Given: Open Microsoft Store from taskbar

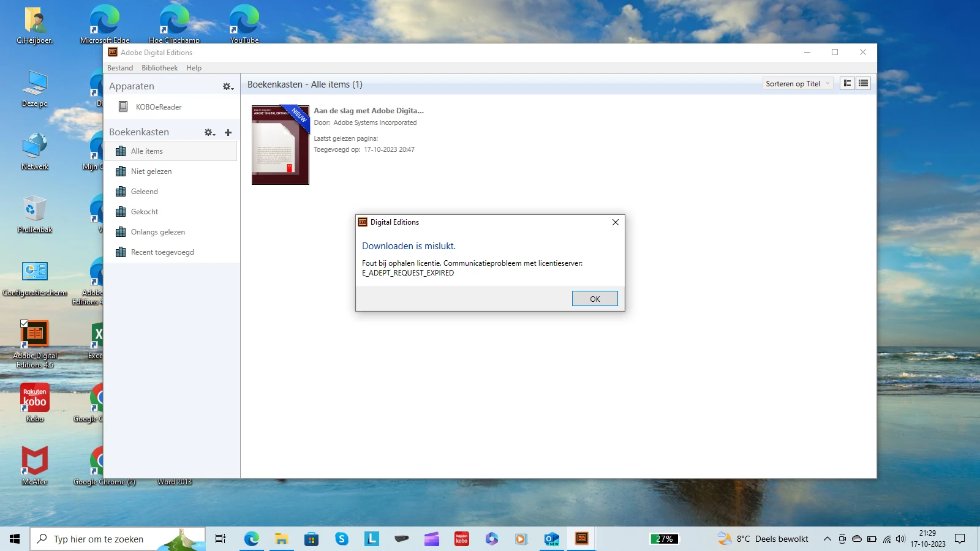Looking at the screenshot, I should tap(311, 539).
